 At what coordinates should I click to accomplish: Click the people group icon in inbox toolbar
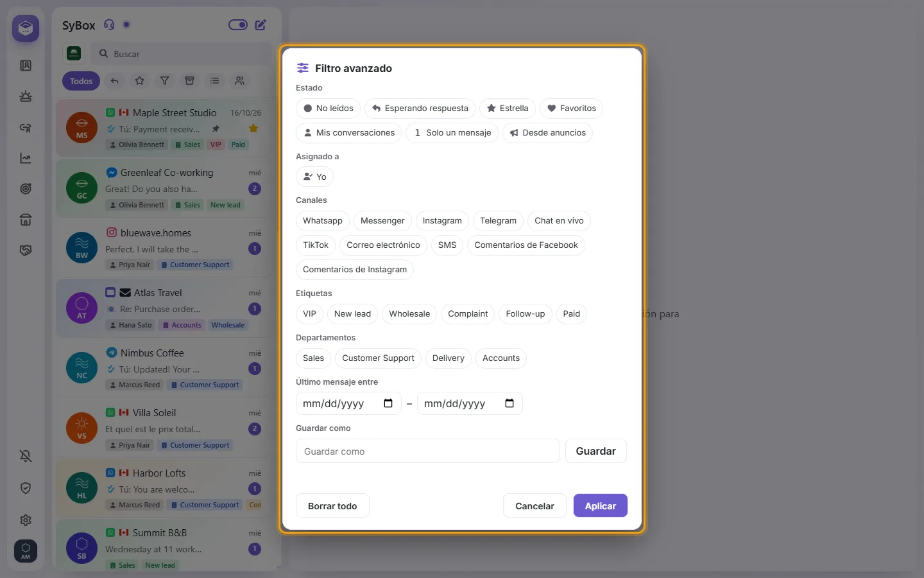click(x=239, y=81)
